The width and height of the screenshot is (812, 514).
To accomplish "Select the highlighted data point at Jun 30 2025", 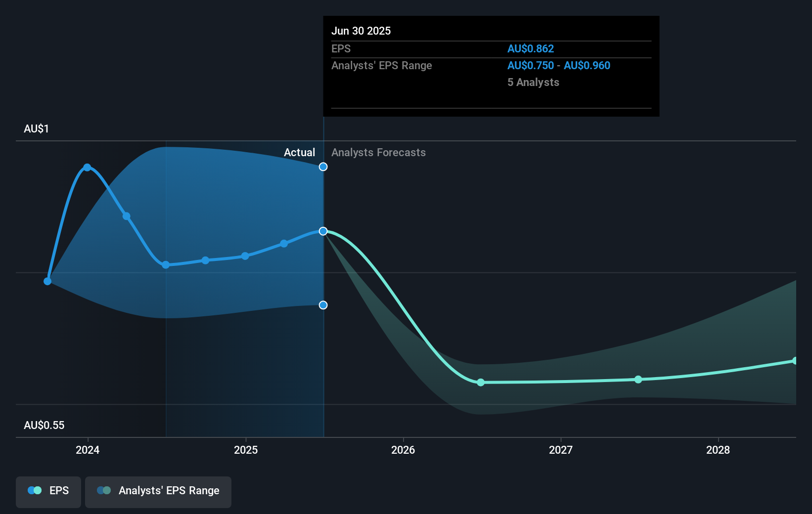I will pyautogui.click(x=323, y=231).
